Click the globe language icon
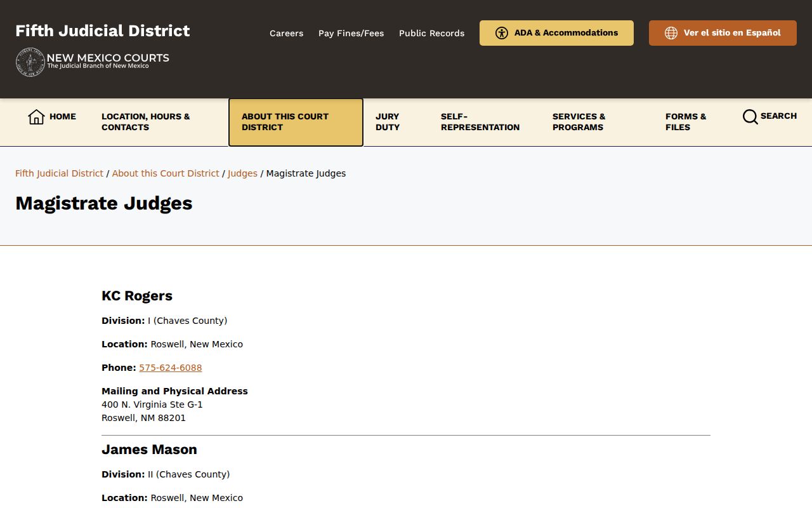Screen dimensions: 812x508 (671, 33)
